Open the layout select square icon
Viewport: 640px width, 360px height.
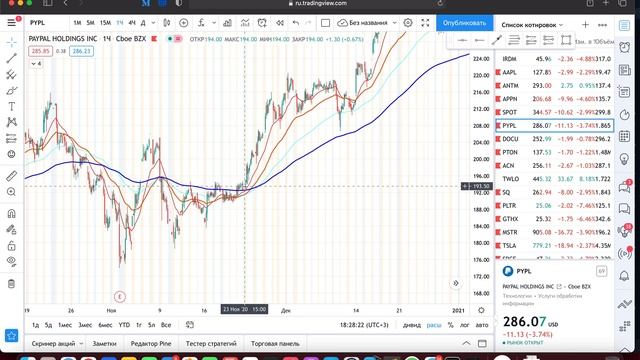325,23
